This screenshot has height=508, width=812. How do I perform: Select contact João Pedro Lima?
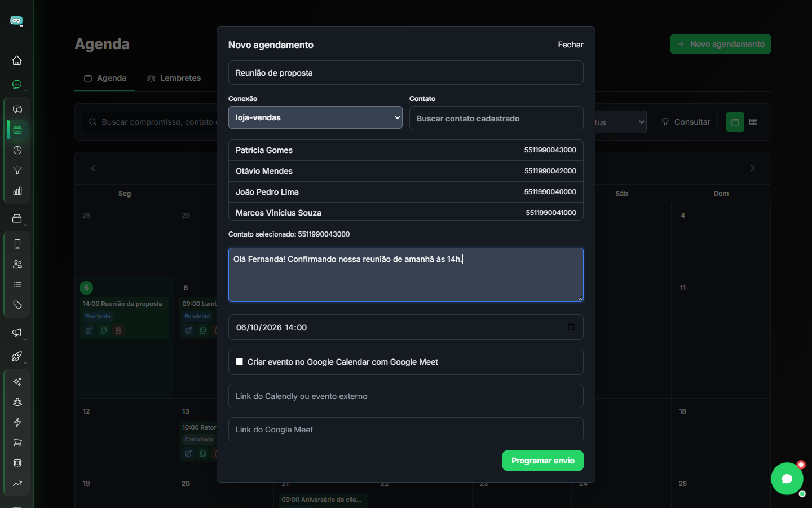[x=406, y=192]
